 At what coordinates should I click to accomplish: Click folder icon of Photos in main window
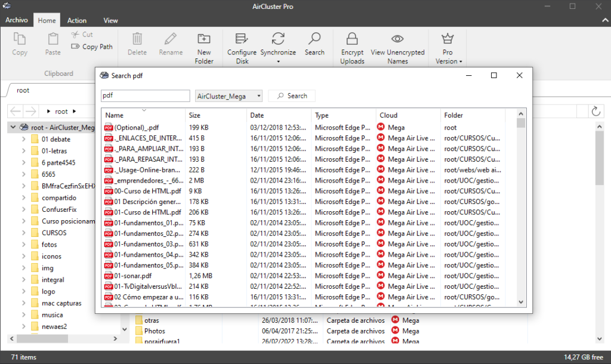click(x=138, y=331)
